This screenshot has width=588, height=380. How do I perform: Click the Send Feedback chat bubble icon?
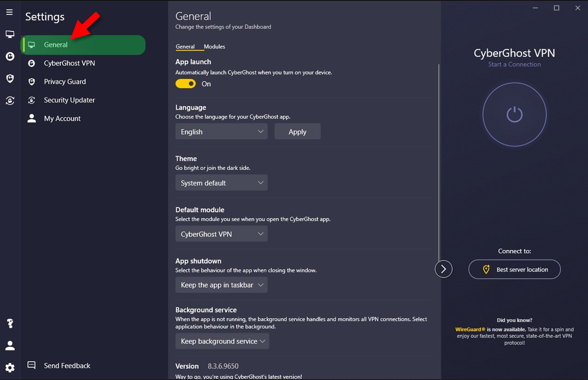pyautogui.click(x=32, y=365)
